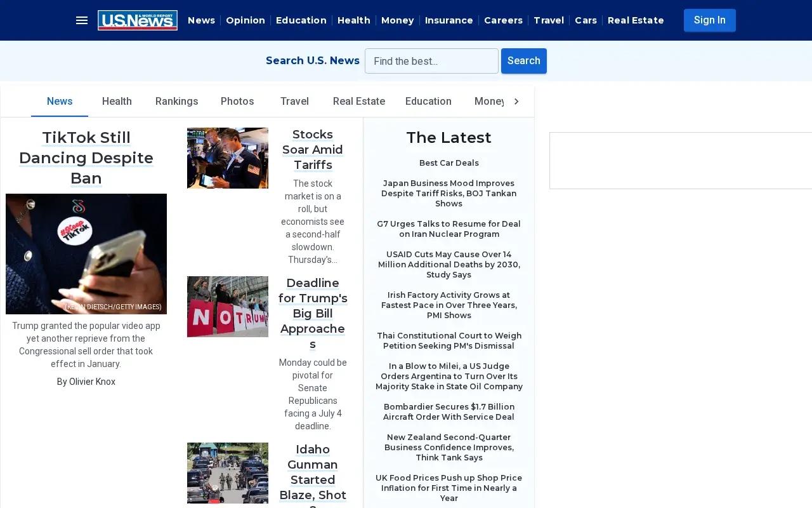This screenshot has width=812, height=508.
Task: Open the TikTok phone photo
Action: (86, 254)
